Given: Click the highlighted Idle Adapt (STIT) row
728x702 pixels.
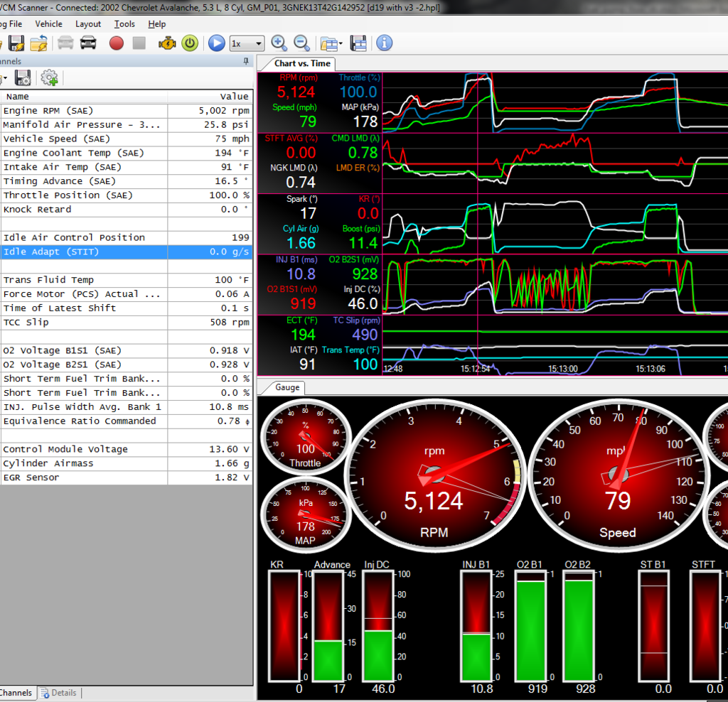Looking at the screenshot, I should click(127, 252).
